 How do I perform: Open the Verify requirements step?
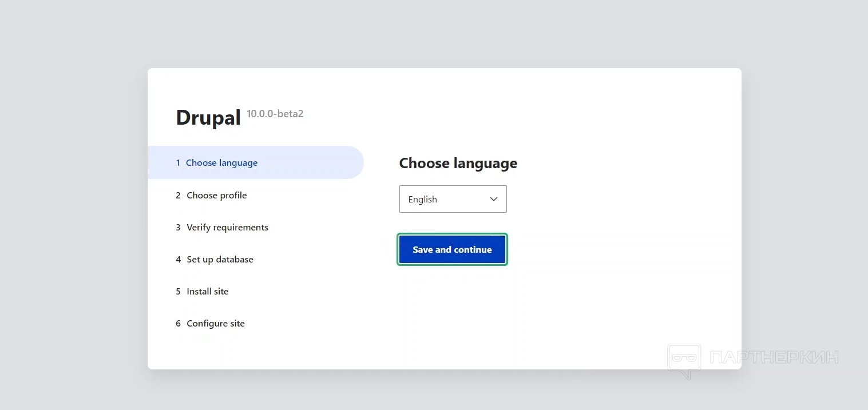pyautogui.click(x=227, y=228)
